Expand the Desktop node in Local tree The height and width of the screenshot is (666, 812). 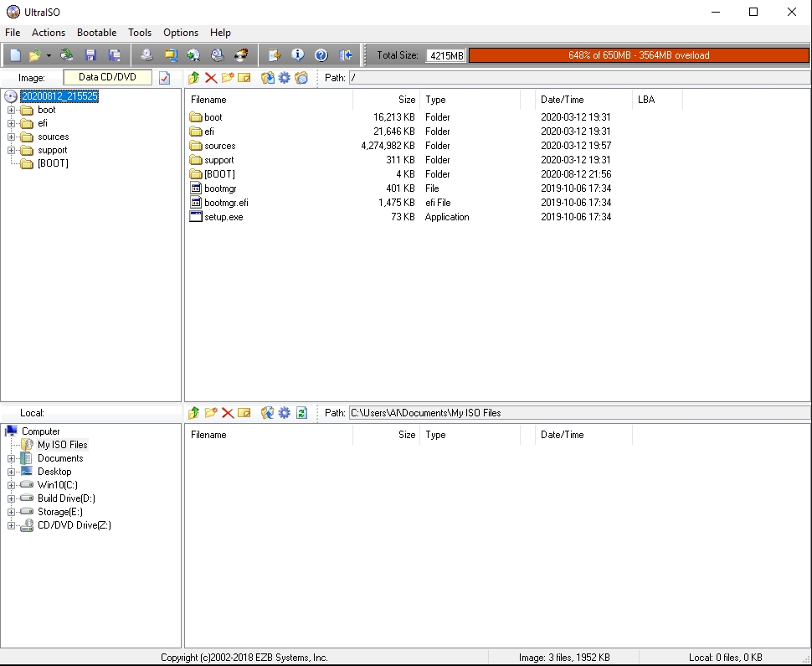pos(11,472)
